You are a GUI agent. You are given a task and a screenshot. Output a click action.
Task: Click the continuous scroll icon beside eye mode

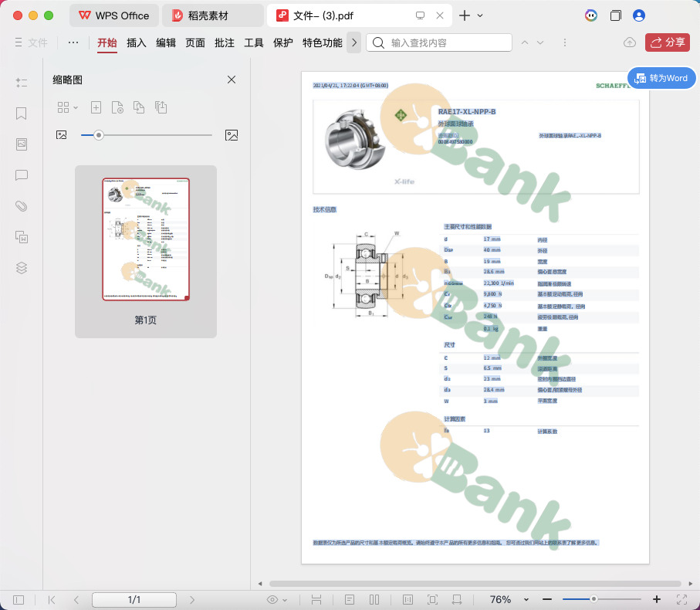(x=316, y=600)
